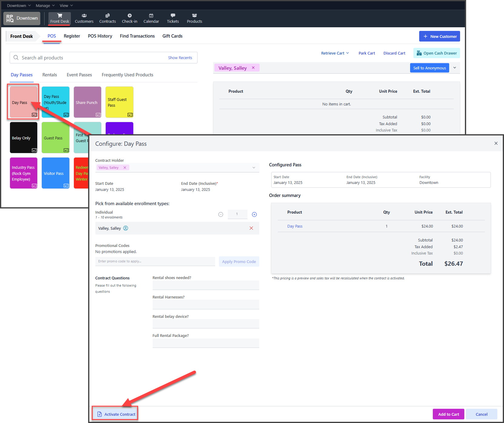504x423 pixels.
Task: Switch to the Rentals tab
Action: (50, 75)
